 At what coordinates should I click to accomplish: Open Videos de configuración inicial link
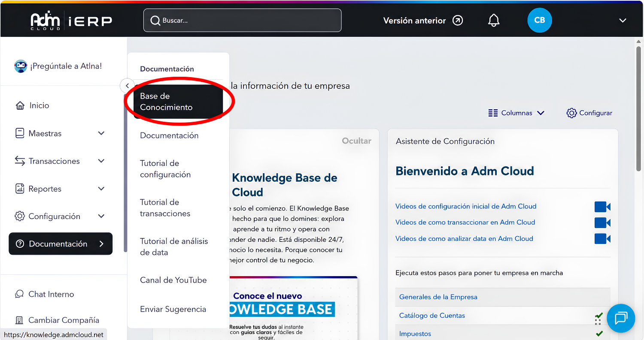coord(466,206)
